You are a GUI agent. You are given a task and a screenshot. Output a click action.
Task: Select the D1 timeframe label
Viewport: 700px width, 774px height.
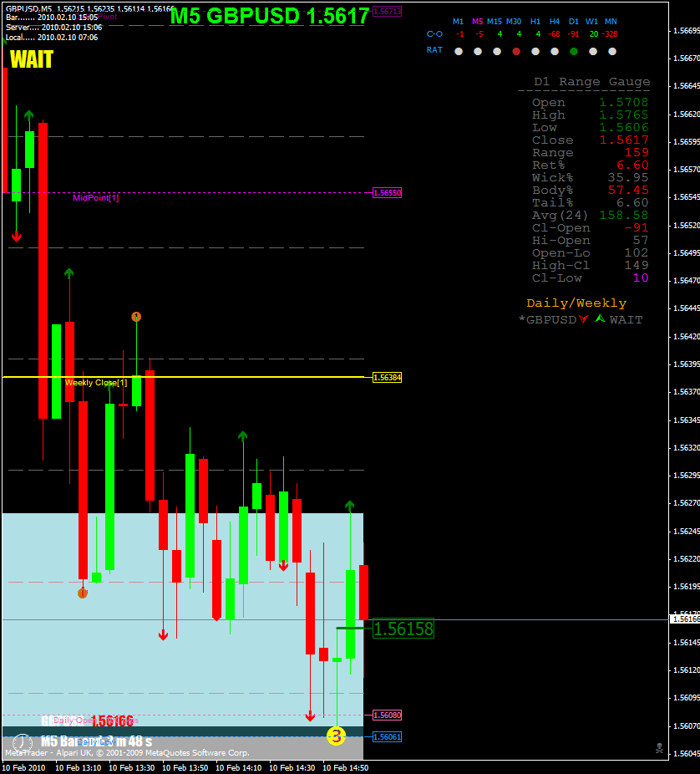[x=574, y=22]
